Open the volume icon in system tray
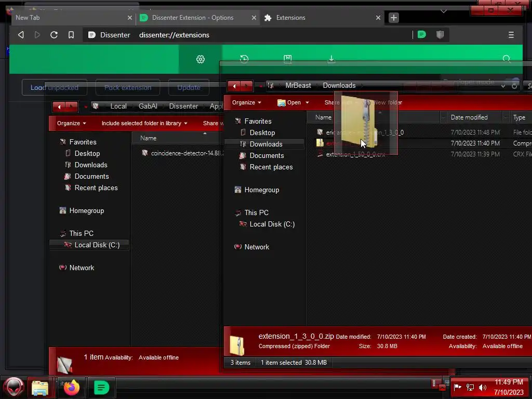The image size is (532, 399). click(x=483, y=387)
